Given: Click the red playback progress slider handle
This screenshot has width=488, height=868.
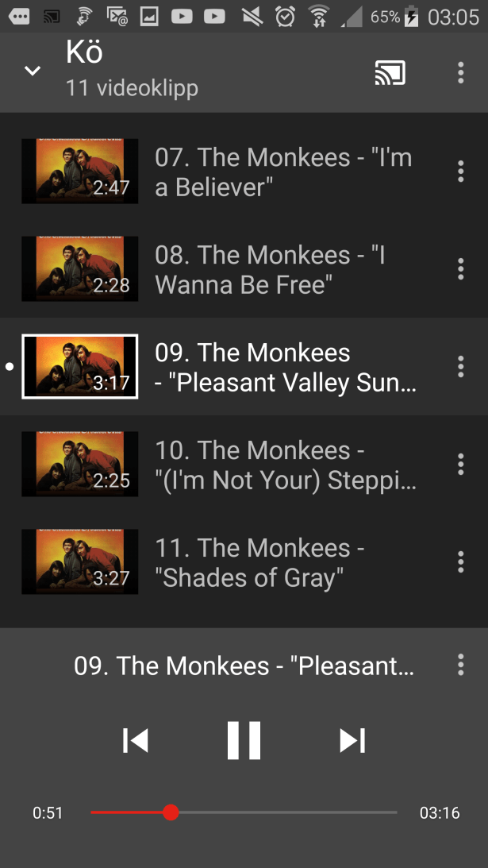Looking at the screenshot, I should (171, 812).
